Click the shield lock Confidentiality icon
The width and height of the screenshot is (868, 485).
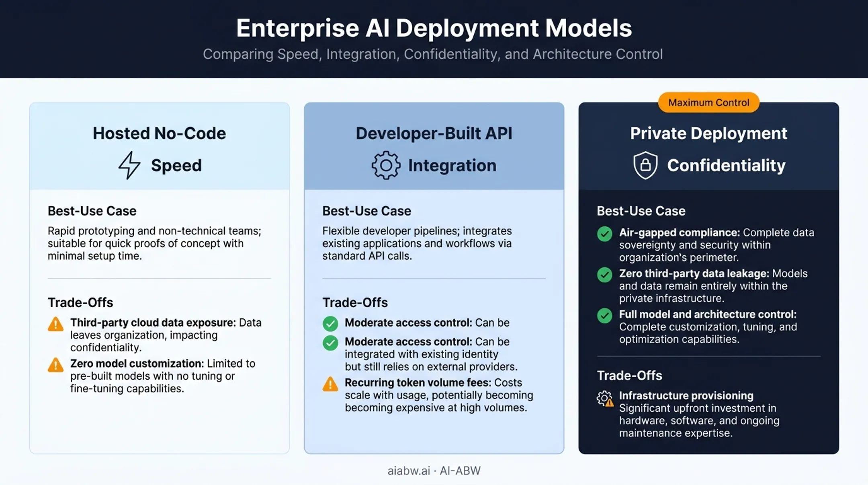(x=645, y=165)
